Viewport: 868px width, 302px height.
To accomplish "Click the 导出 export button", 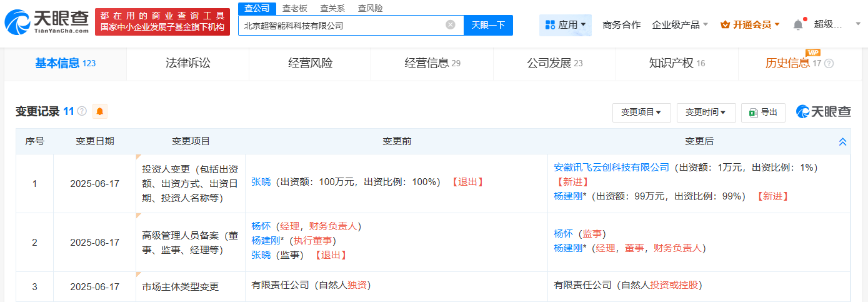I will pos(763,113).
